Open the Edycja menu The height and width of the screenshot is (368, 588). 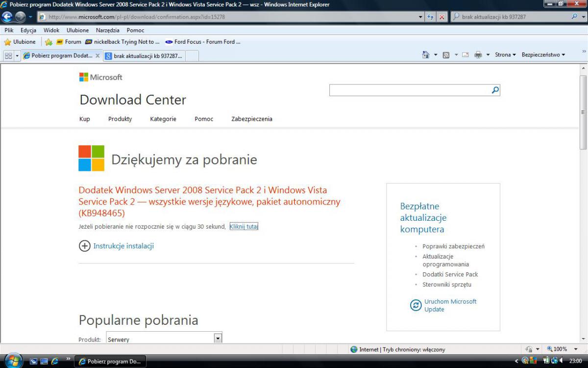(x=28, y=30)
